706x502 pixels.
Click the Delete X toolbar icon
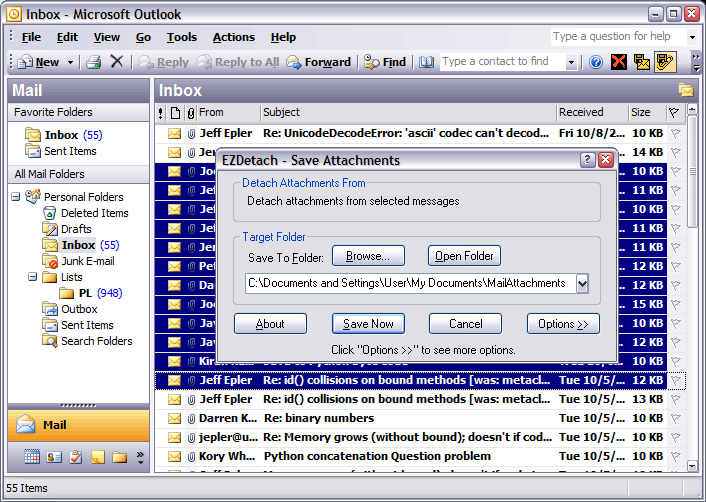point(117,61)
